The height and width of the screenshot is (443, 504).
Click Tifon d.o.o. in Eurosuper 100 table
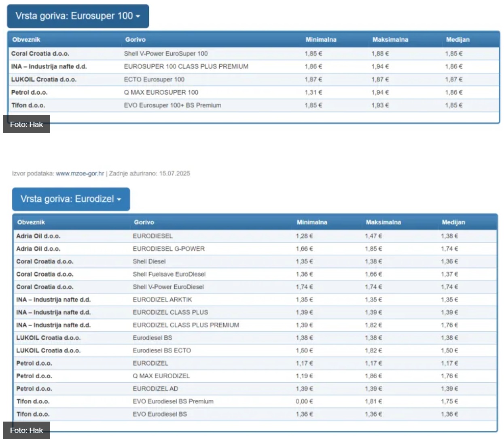coord(28,105)
